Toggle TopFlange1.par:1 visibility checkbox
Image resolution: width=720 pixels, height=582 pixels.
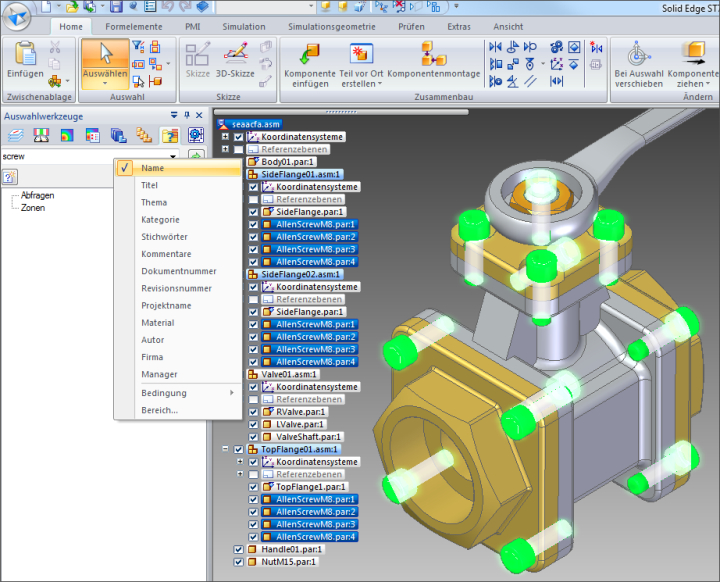point(253,487)
